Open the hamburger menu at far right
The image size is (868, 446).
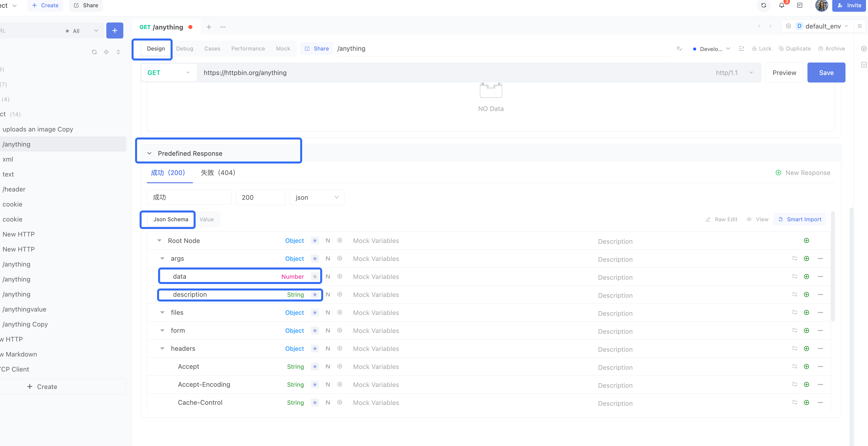pyautogui.click(x=859, y=26)
